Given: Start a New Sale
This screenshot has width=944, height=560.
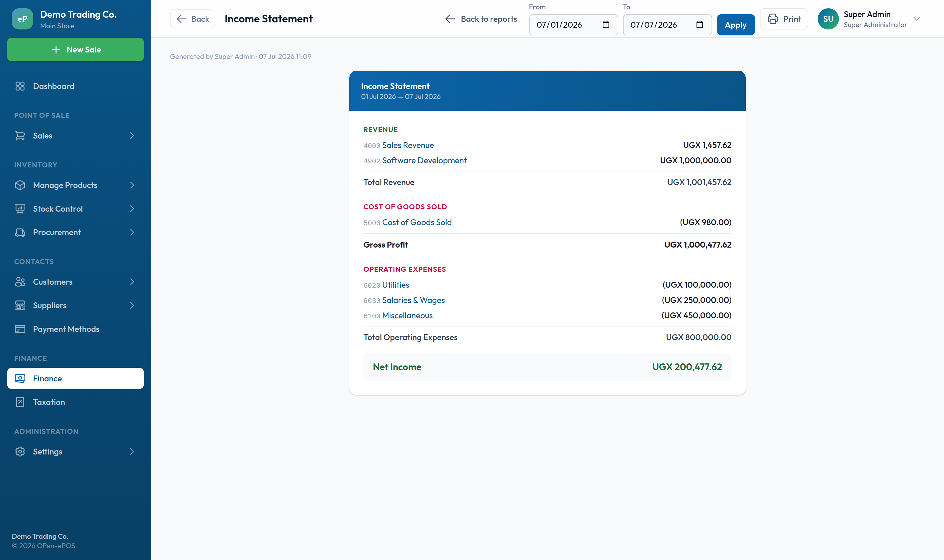Looking at the screenshot, I should pyautogui.click(x=76, y=50).
